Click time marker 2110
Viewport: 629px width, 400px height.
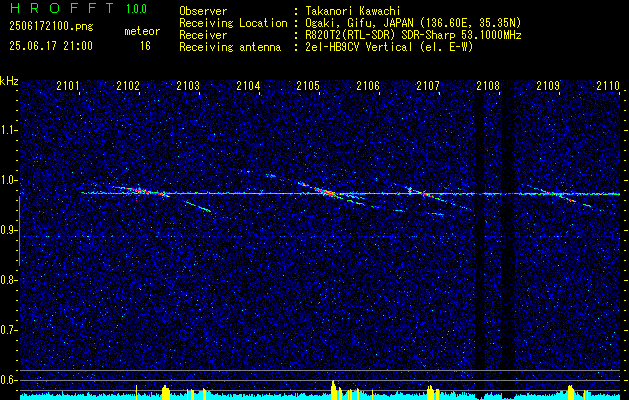click(608, 85)
